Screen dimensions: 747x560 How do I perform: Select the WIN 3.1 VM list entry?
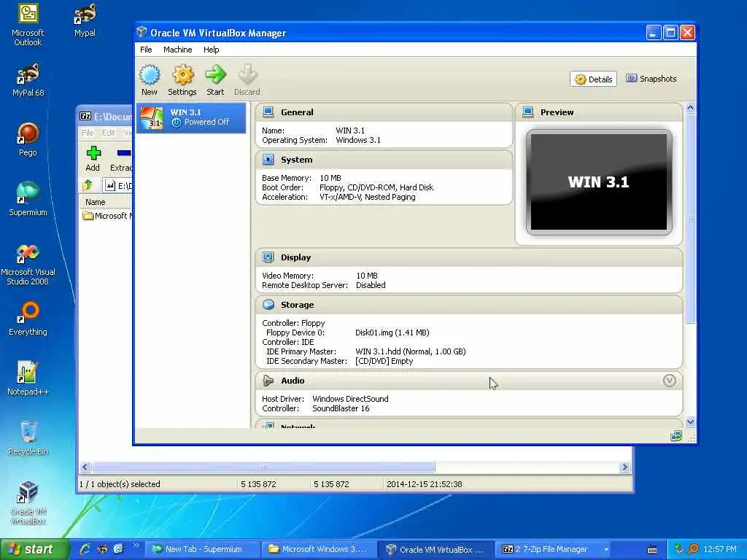tap(191, 117)
